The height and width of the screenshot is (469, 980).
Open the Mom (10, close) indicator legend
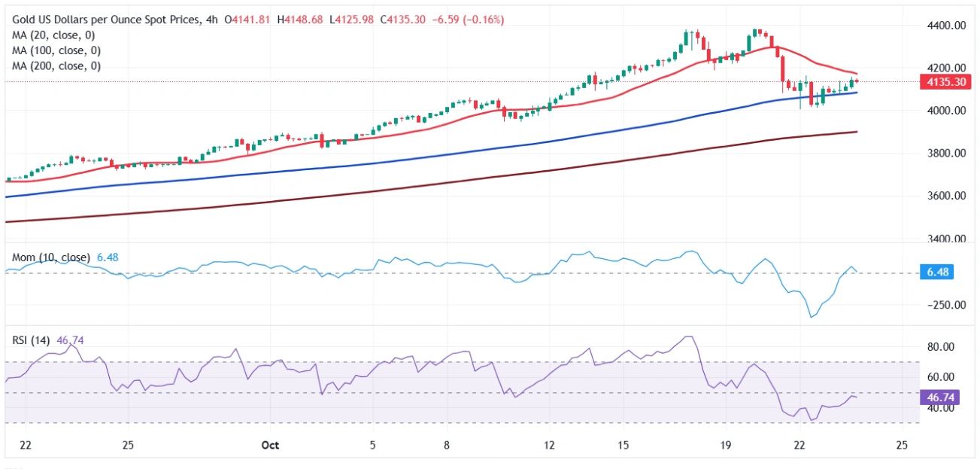(x=50, y=257)
